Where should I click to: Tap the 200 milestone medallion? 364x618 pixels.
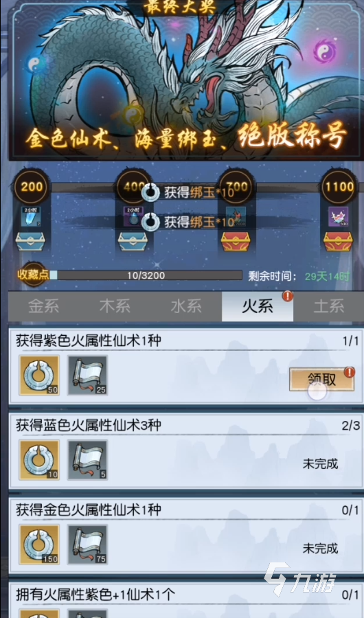tap(31, 187)
